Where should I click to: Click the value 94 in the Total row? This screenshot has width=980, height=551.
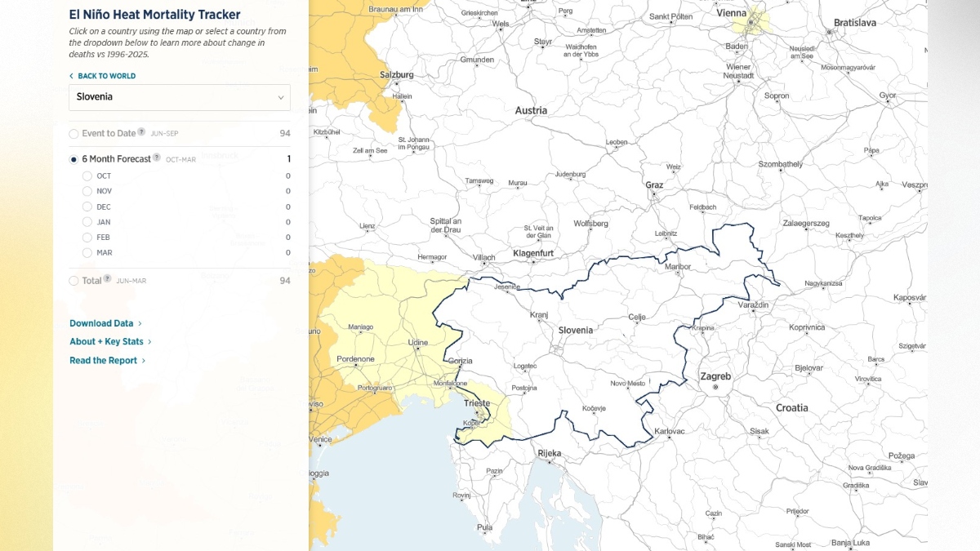pyautogui.click(x=285, y=281)
